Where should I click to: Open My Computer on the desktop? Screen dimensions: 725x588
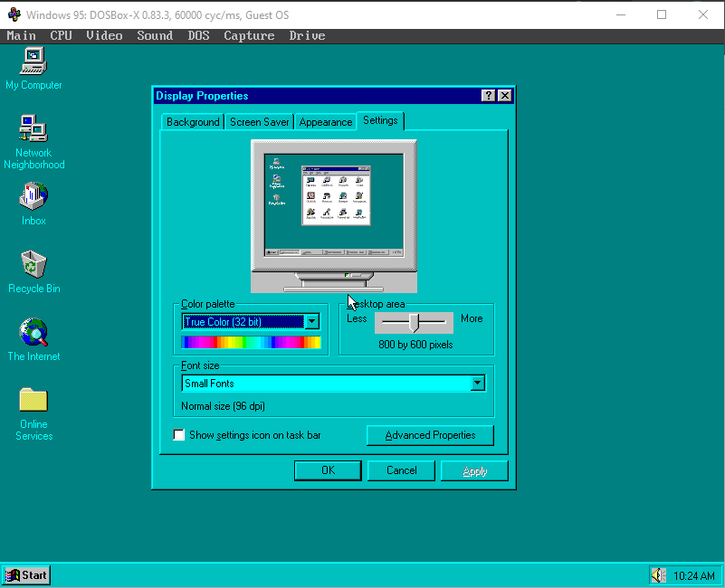[x=33, y=62]
